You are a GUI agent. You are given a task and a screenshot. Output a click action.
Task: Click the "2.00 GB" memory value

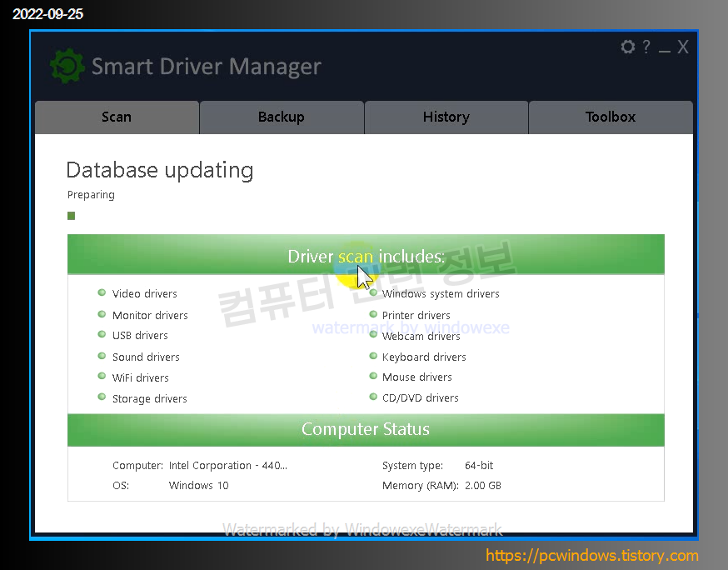coord(483,486)
